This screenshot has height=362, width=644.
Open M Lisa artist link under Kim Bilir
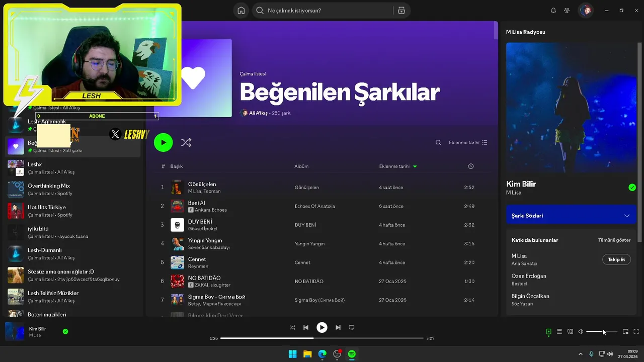(x=514, y=193)
